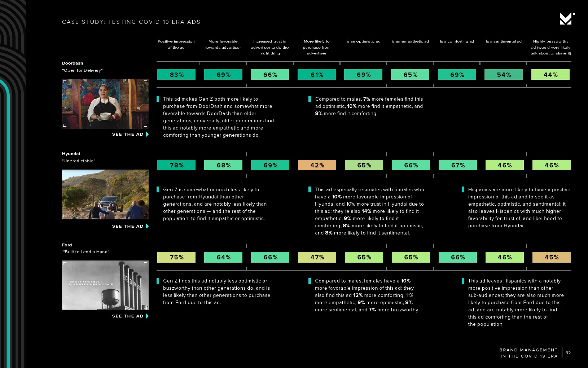Image resolution: width=588 pixels, height=368 pixels.
Task: Click the page number 32 in footer
Action: coord(568,353)
